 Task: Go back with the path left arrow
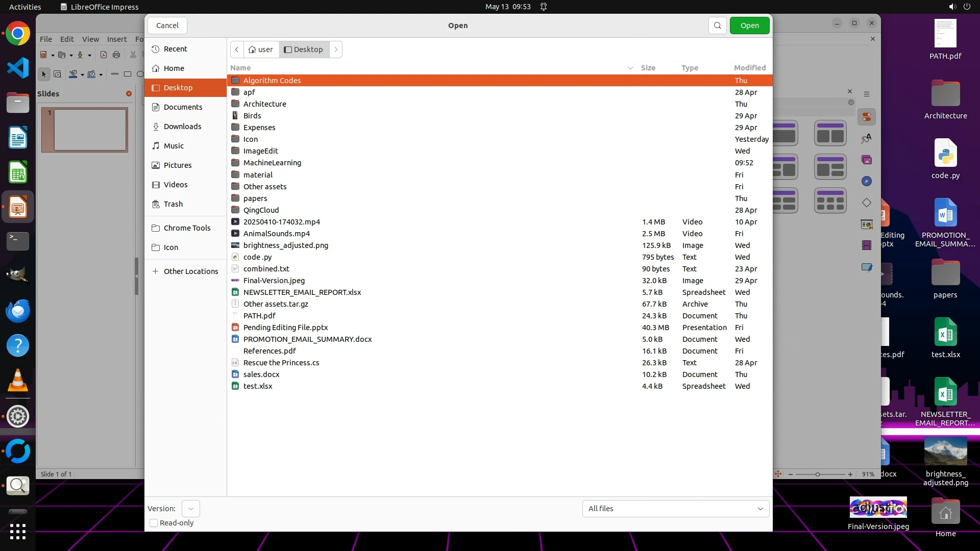[237, 49]
